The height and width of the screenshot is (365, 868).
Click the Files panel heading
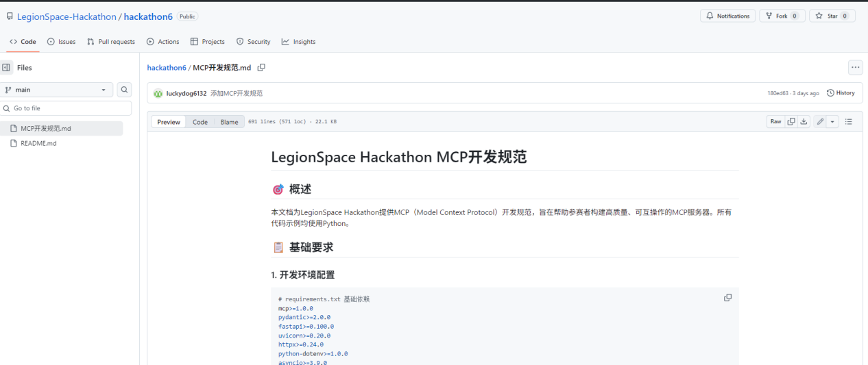tap(25, 68)
